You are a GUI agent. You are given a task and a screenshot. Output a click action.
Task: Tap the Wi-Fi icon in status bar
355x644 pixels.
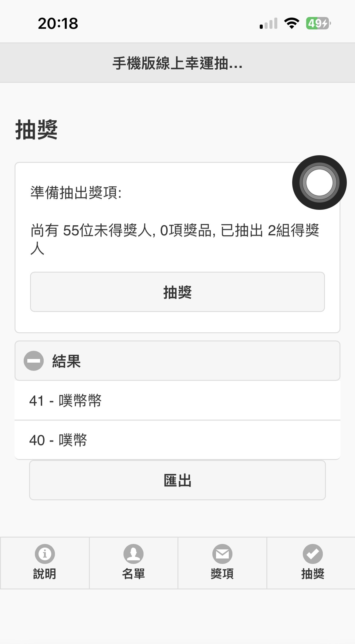(292, 23)
